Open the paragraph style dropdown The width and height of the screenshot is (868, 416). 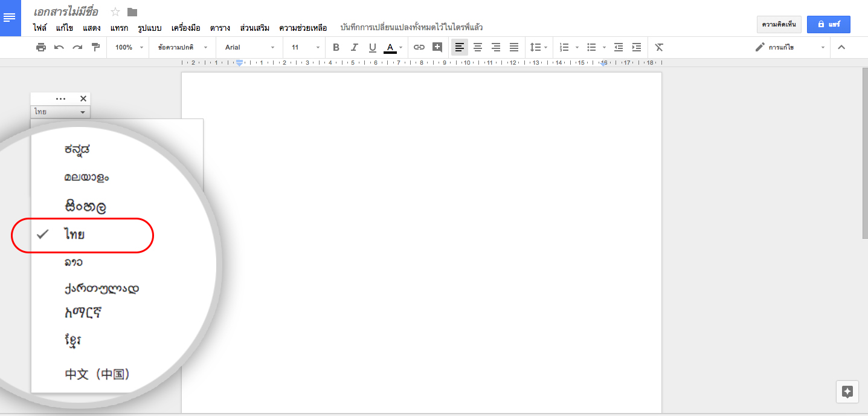182,47
